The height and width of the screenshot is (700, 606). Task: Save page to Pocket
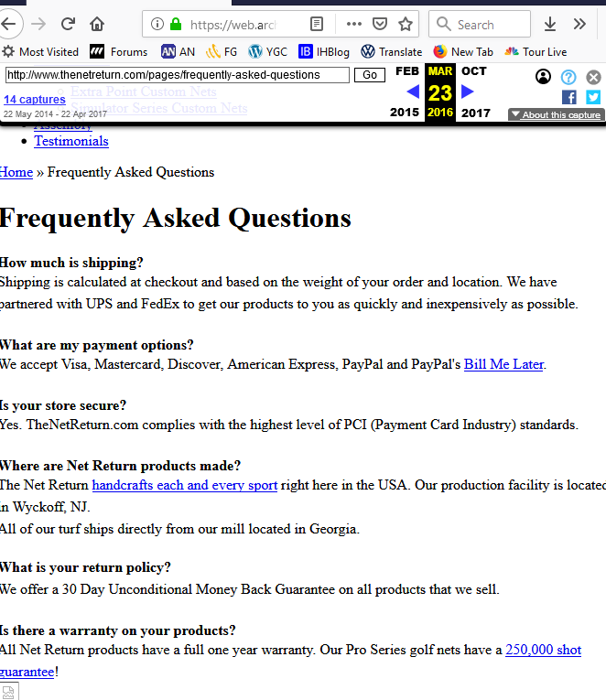point(380,24)
